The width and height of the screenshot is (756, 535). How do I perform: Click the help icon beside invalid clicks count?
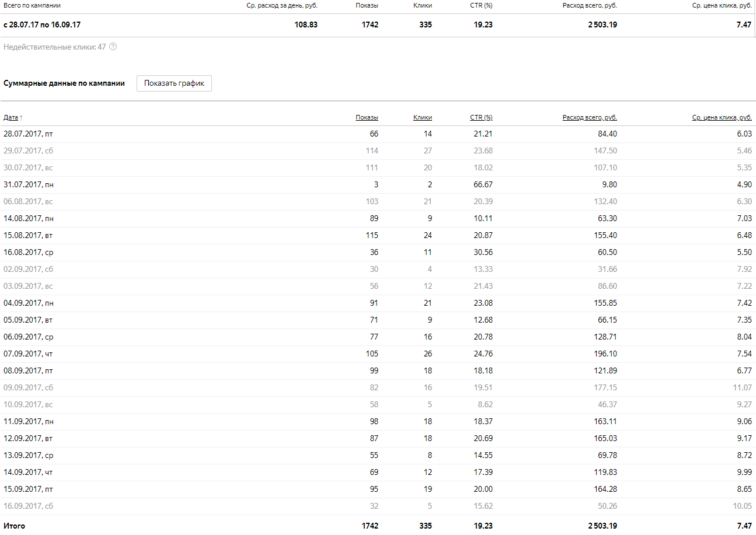click(113, 47)
